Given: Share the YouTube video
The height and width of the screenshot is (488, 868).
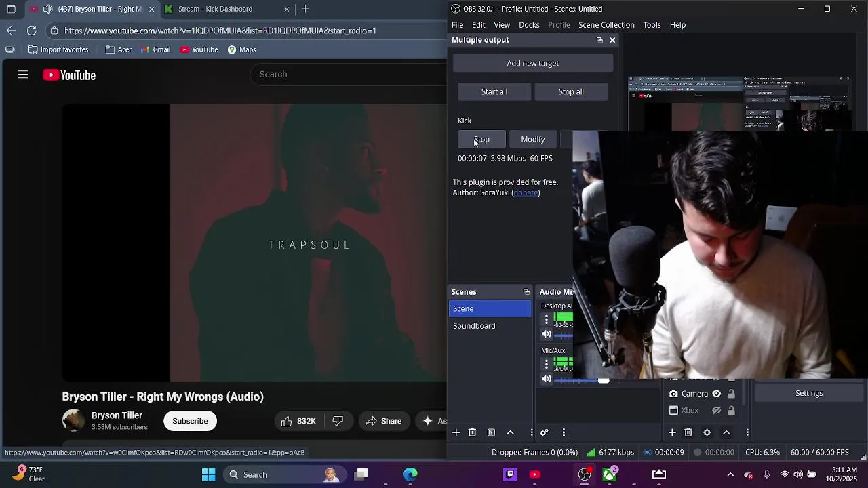Looking at the screenshot, I should (x=383, y=421).
